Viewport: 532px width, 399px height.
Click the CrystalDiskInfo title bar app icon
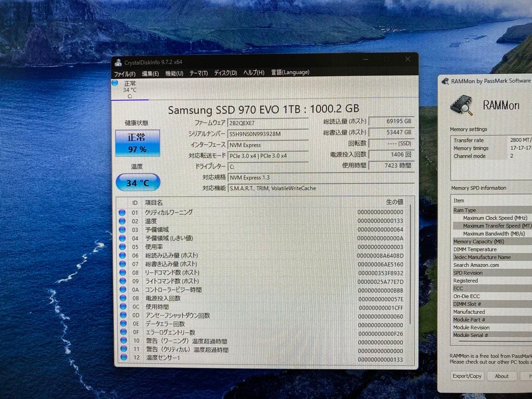tap(118, 63)
